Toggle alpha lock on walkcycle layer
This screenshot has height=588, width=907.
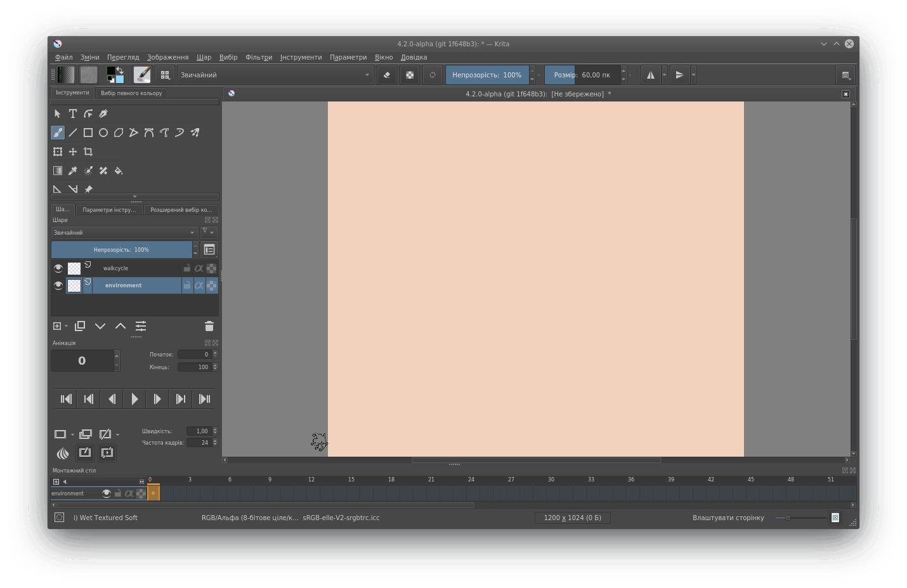pyautogui.click(x=211, y=268)
